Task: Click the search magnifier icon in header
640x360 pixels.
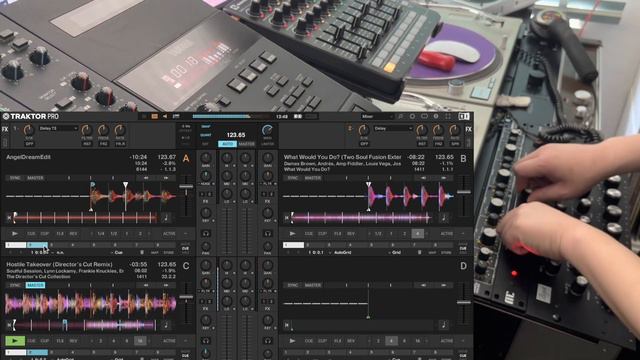Action: (400, 116)
